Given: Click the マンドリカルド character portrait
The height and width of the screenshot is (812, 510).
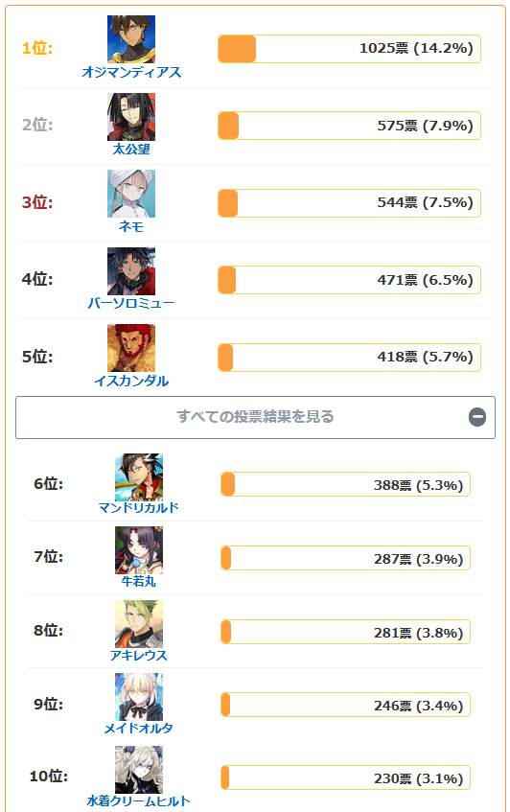Looking at the screenshot, I should click(x=139, y=477).
